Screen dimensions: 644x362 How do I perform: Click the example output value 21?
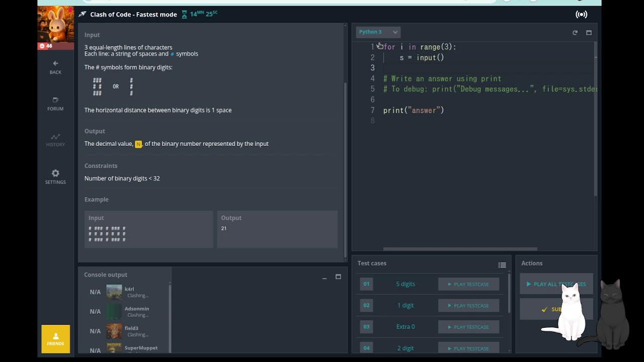click(x=224, y=228)
